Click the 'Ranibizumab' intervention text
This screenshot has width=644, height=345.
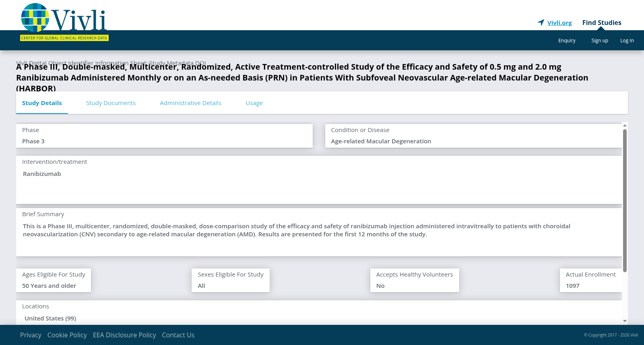click(42, 174)
